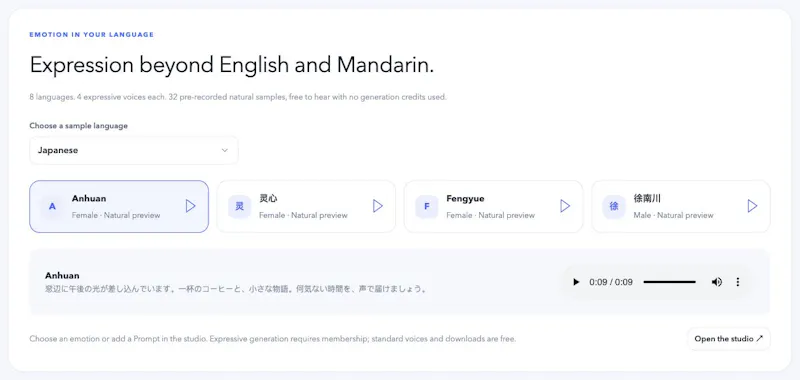The image size is (800, 380).
Task: Click the Japanese dropdown chevron
Action: [224, 150]
